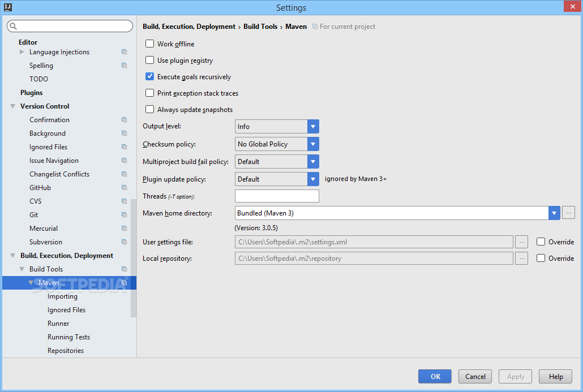Click Build Tools in breadcrumb path
Viewport: 583px width, 392px height.
click(260, 27)
